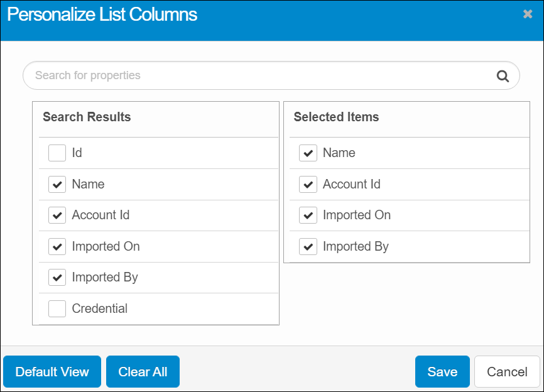
Task: Click the Id label in Search Results
Action: click(x=77, y=153)
